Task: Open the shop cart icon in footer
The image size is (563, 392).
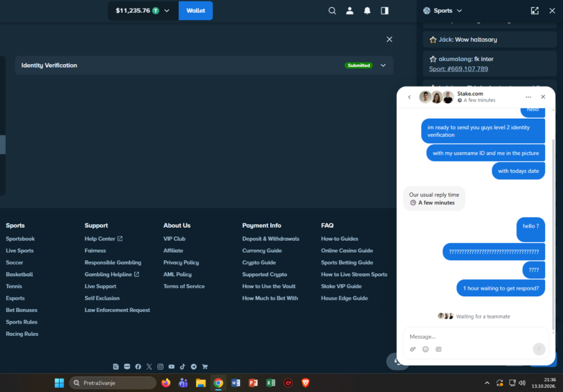Action: coord(205,367)
